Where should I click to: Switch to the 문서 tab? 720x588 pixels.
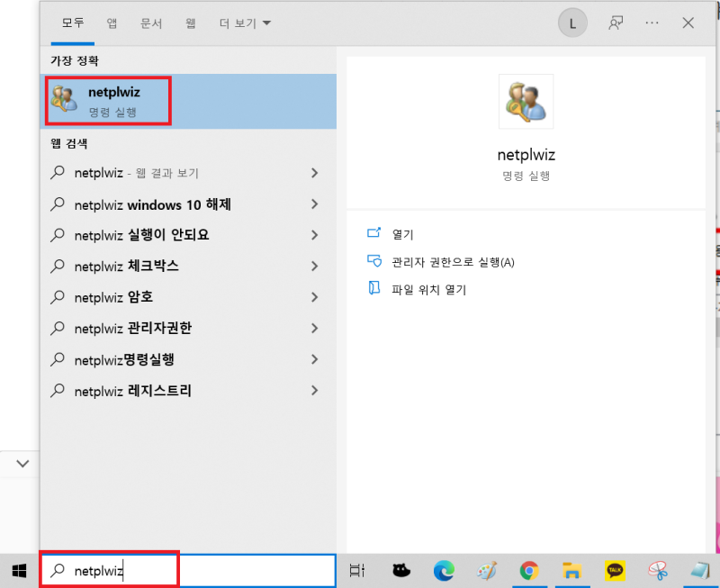150,23
